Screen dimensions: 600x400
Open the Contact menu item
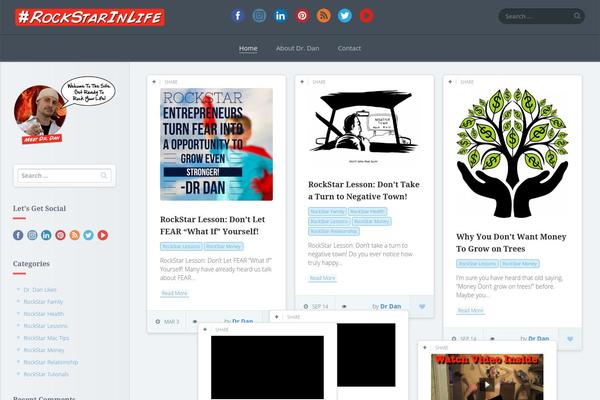coord(349,48)
